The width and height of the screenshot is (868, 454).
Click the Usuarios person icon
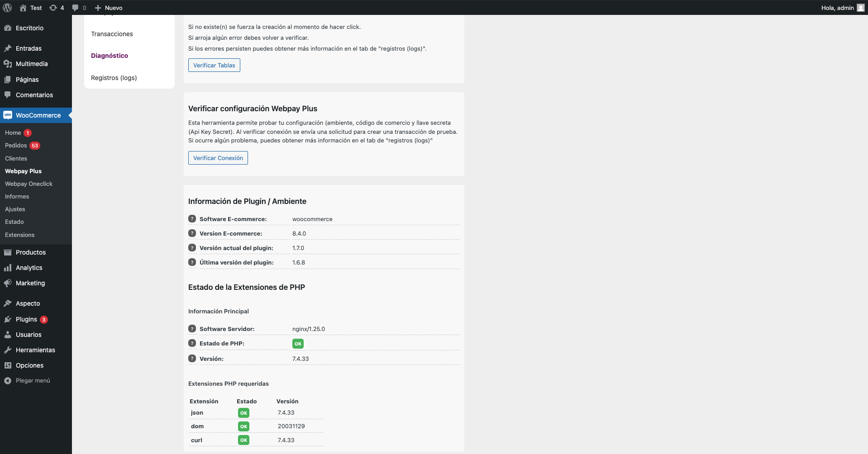pos(8,335)
